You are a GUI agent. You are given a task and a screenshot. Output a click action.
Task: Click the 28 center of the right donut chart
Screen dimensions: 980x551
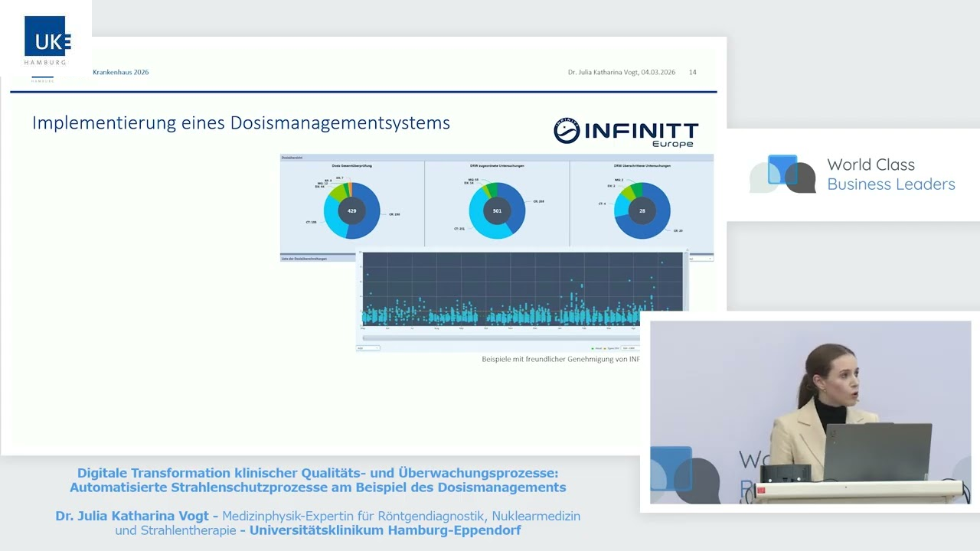click(x=642, y=210)
